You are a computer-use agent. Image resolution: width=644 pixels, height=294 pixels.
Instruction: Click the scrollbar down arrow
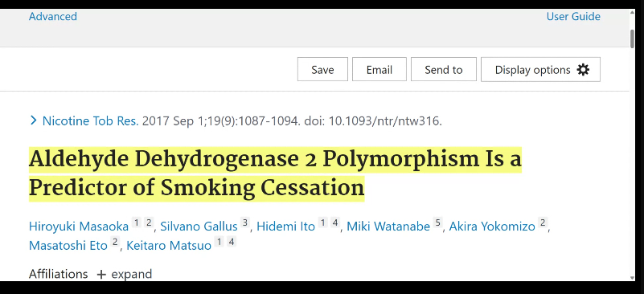633,278
